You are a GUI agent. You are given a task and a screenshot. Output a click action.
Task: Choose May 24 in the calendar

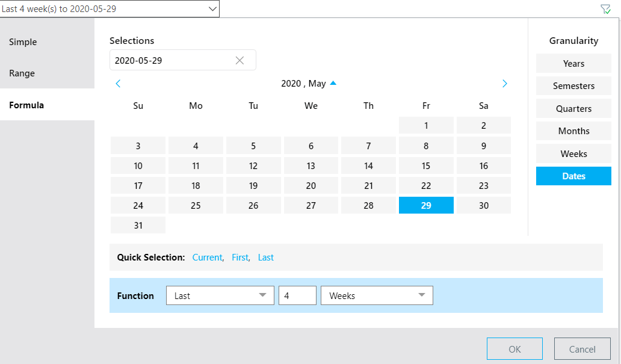pyautogui.click(x=138, y=205)
